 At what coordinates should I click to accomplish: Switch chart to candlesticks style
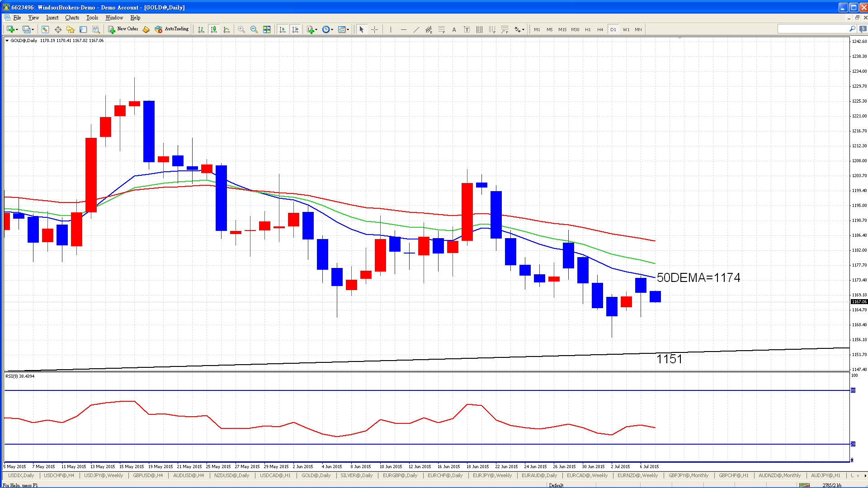[x=214, y=29]
